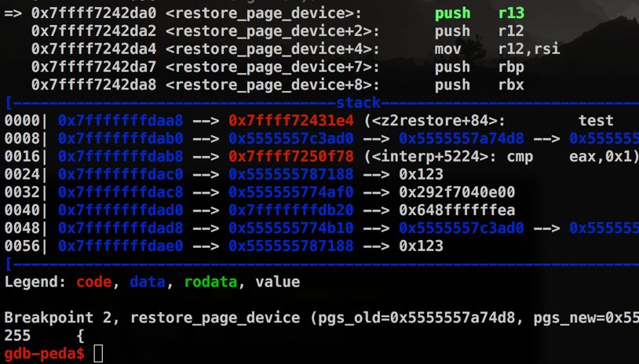Click stack pointer 0x7fffffffdb20
The width and height of the screenshot is (639, 364).
(x=291, y=210)
